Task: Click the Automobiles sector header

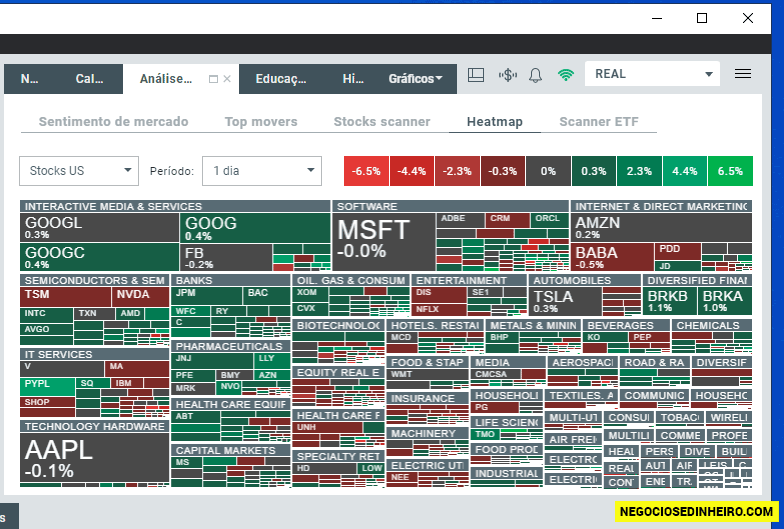Action: [x=584, y=280]
